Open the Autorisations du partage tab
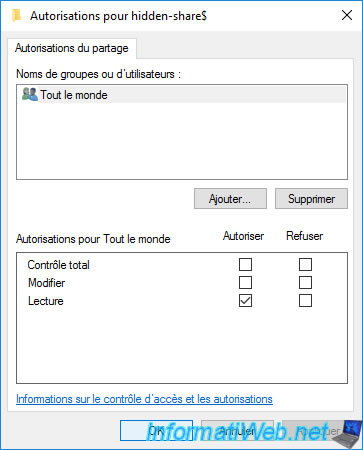Image resolution: width=363 pixels, height=450 pixels. [x=71, y=48]
